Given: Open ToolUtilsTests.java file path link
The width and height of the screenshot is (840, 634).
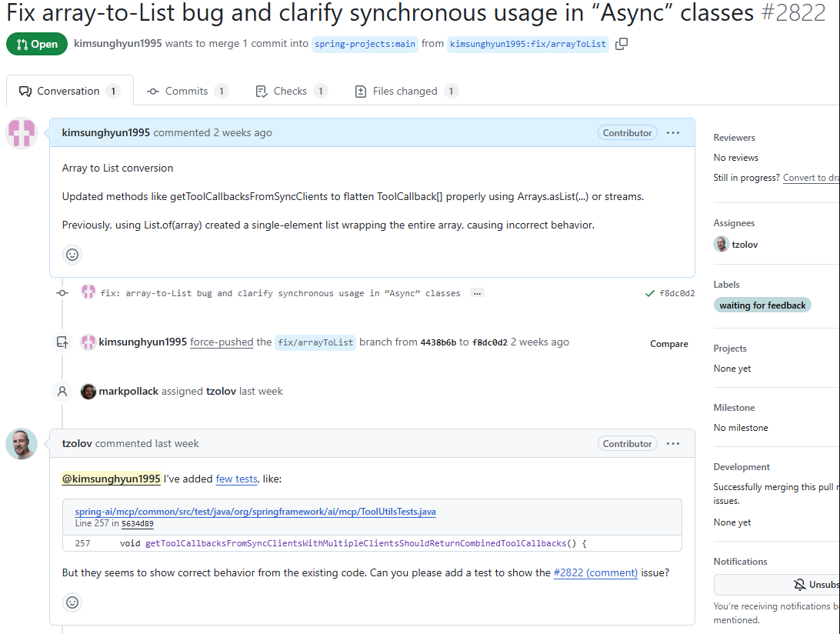Looking at the screenshot, I should tap(255, 511).
